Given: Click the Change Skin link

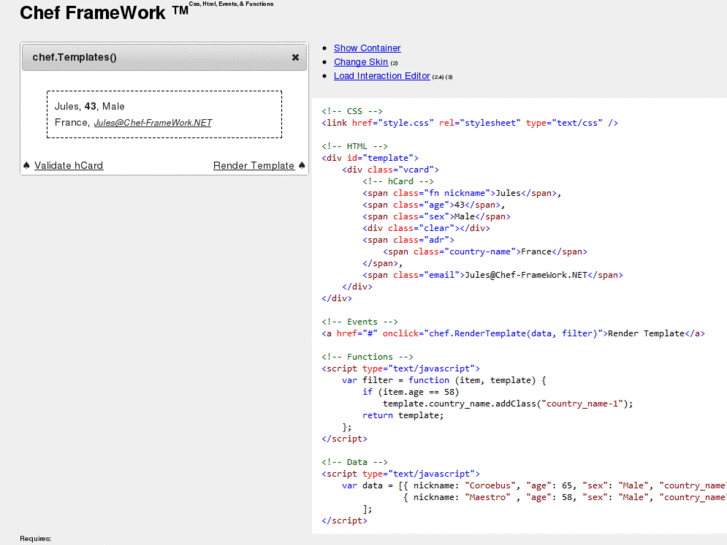Looking at the screenshot, I should tap(361, 62).
